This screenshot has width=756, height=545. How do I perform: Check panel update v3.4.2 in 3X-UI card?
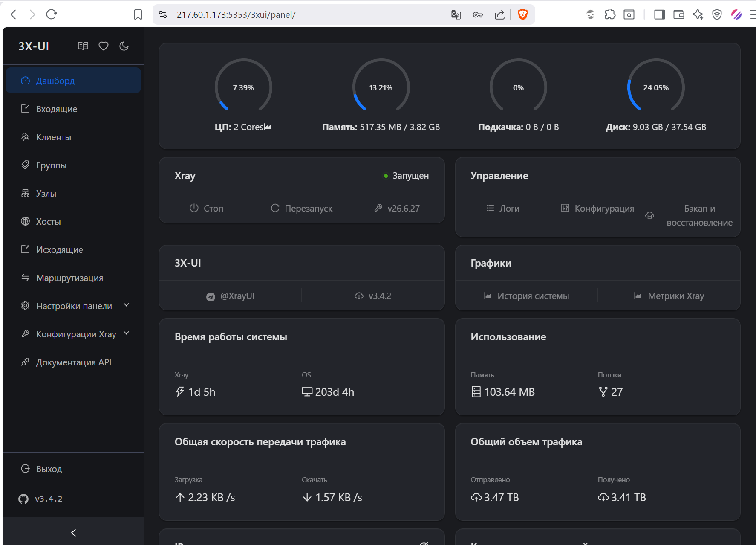[x=373, y=296]
